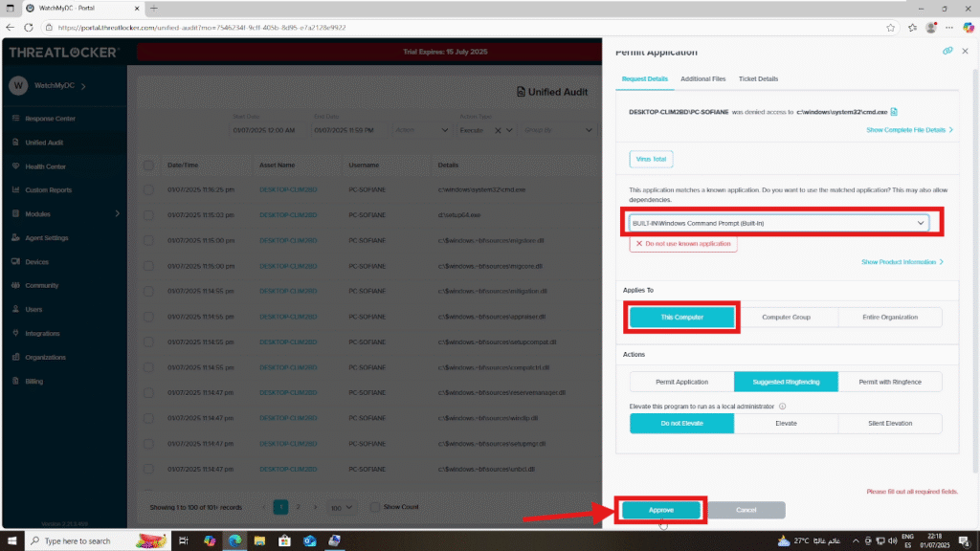The height and width of the screenshot is (551, 980).
Task: Open Custom Reports sidebar icon
Action: click(x=15, y=190)
